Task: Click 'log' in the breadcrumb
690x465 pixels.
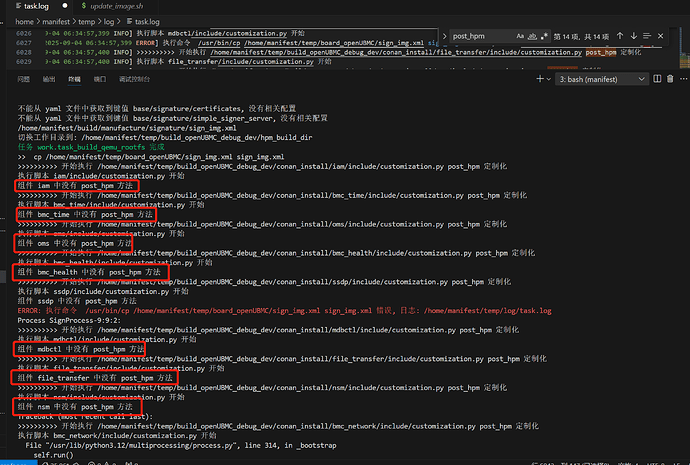Action: click(109, 22)
